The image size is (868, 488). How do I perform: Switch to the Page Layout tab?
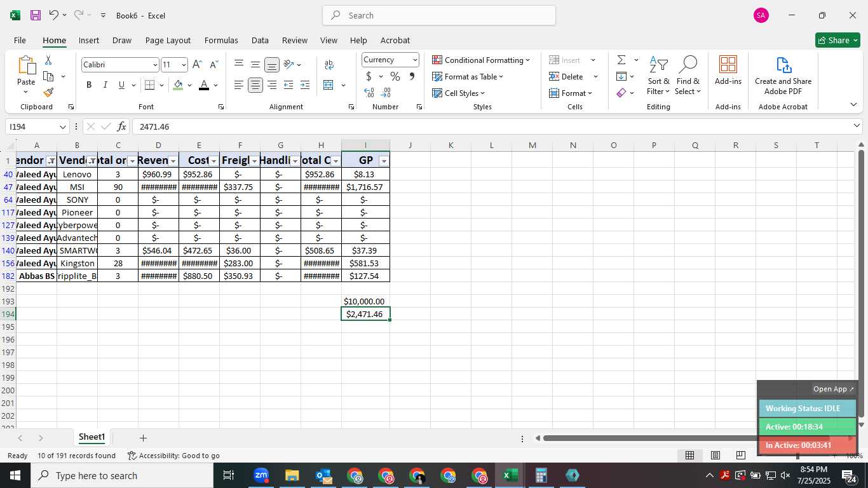point(168,40)
